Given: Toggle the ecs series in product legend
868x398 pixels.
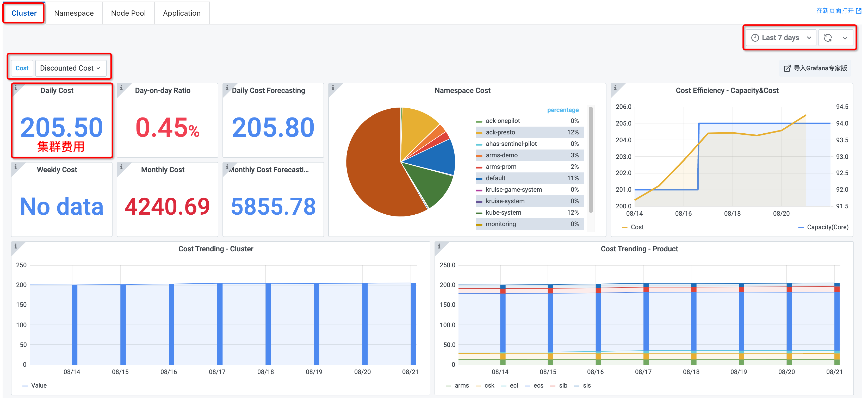Looking at the screenshot, I should coord(538,385).
